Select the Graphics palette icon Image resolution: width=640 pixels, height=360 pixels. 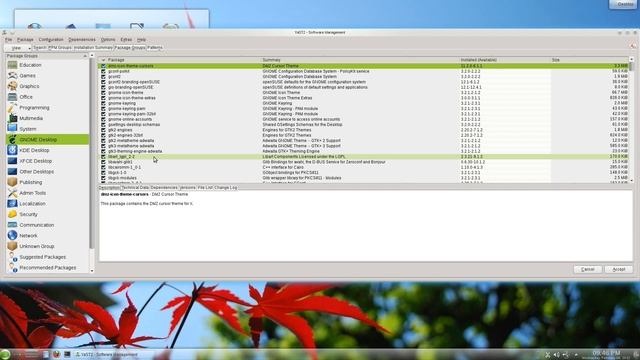(12, 86)
